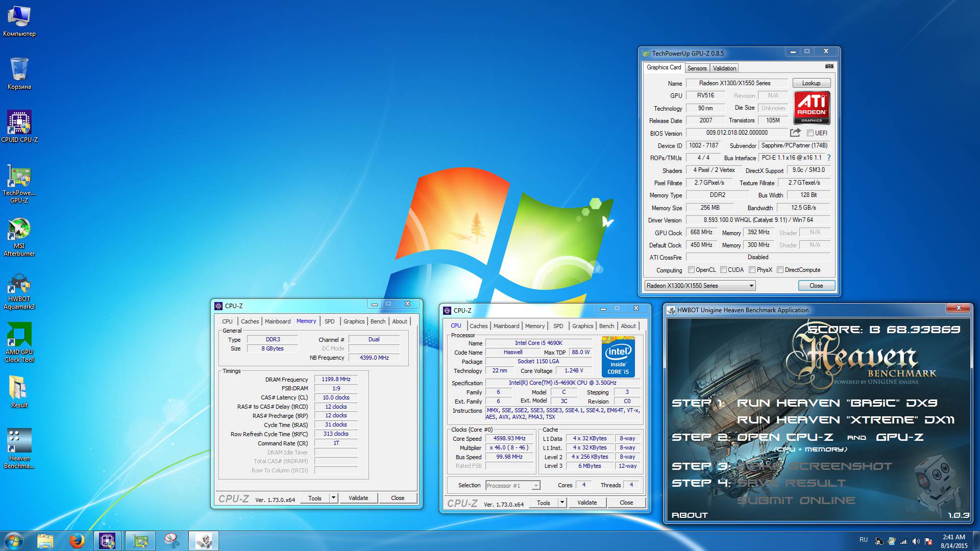980x551 pixels.
Task: Click the ATI Radeon logo in GPU-Z
Action: click(x=812, y=108)
